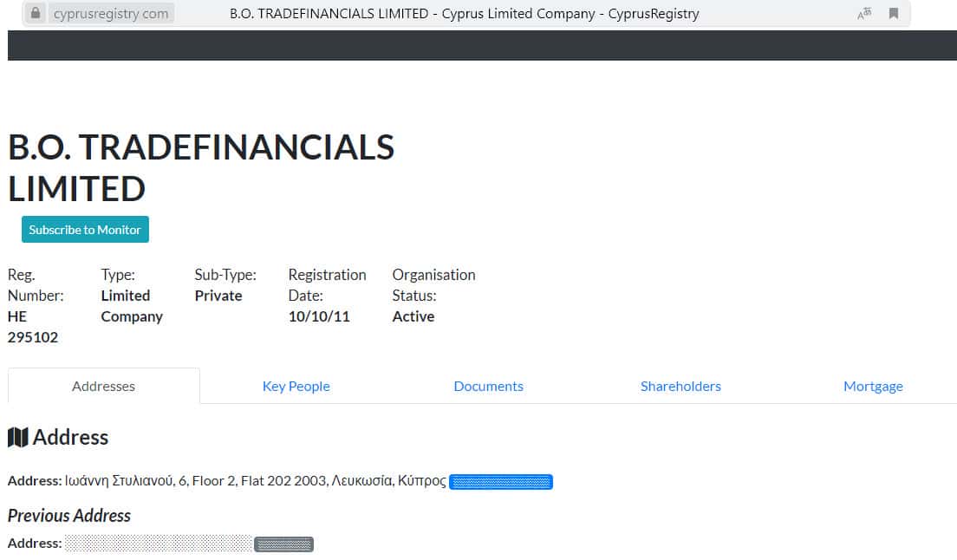Select the Addresses tab
957x560 pixels.
[x=104, y=386]
